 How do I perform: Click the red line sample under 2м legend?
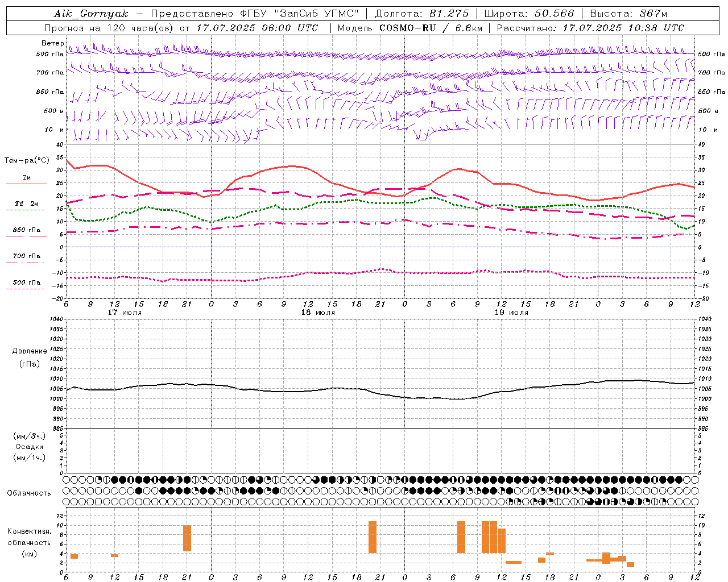pyautogui.click(x=26, y=184)
